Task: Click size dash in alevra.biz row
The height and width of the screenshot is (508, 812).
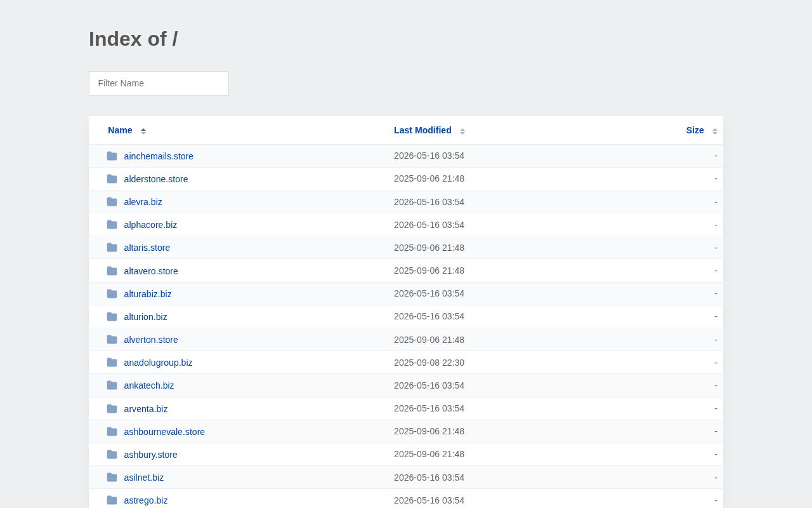Action: coord(716,202)
